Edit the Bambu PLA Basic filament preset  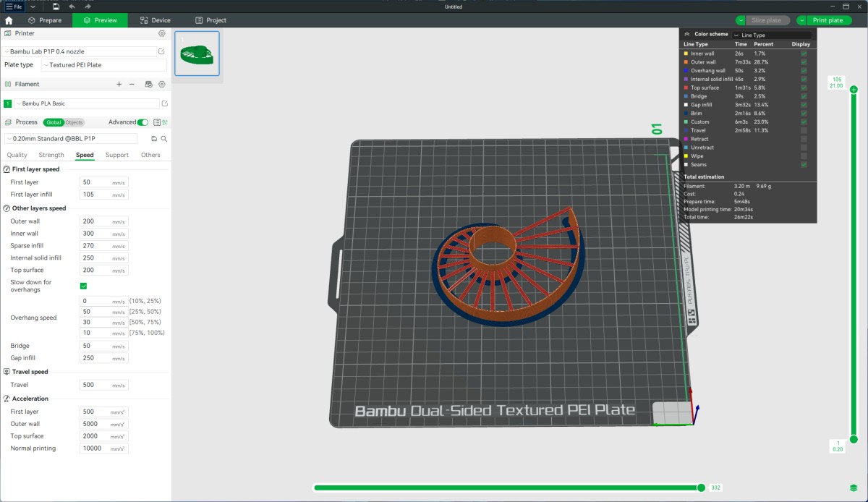pos(164,103)
